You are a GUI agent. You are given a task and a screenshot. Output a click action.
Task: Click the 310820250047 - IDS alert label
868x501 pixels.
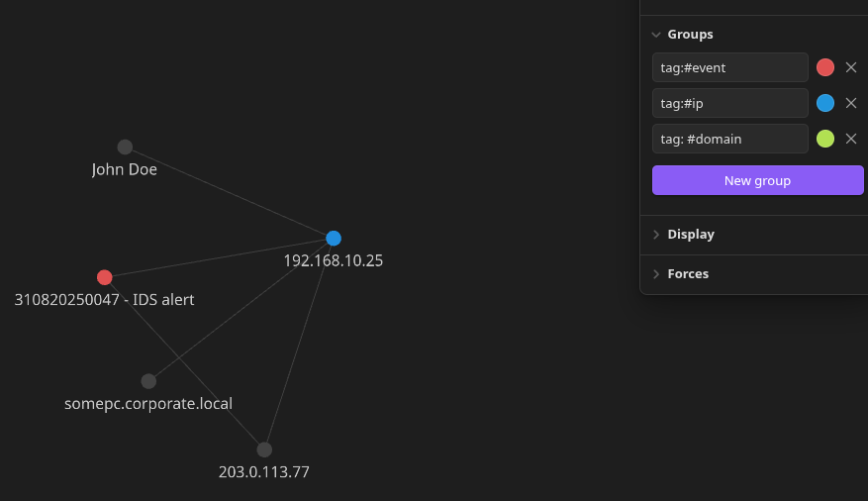(104, 299)
